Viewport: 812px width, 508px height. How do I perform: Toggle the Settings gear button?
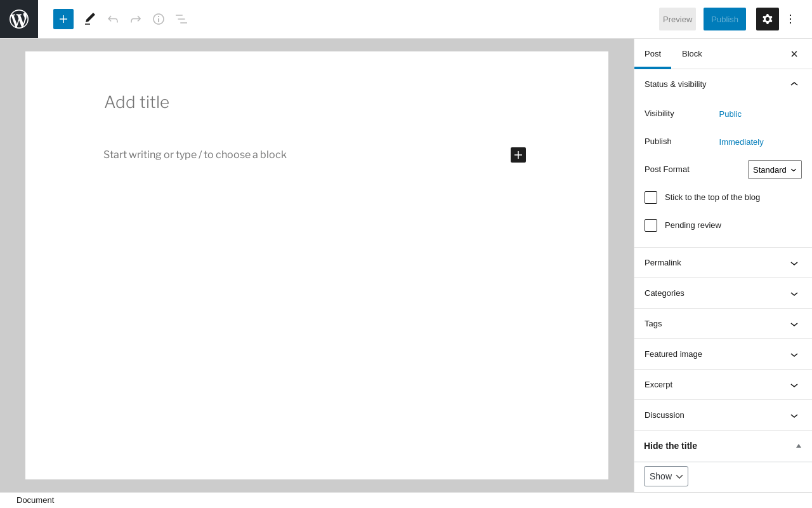(x=768, y=19)
